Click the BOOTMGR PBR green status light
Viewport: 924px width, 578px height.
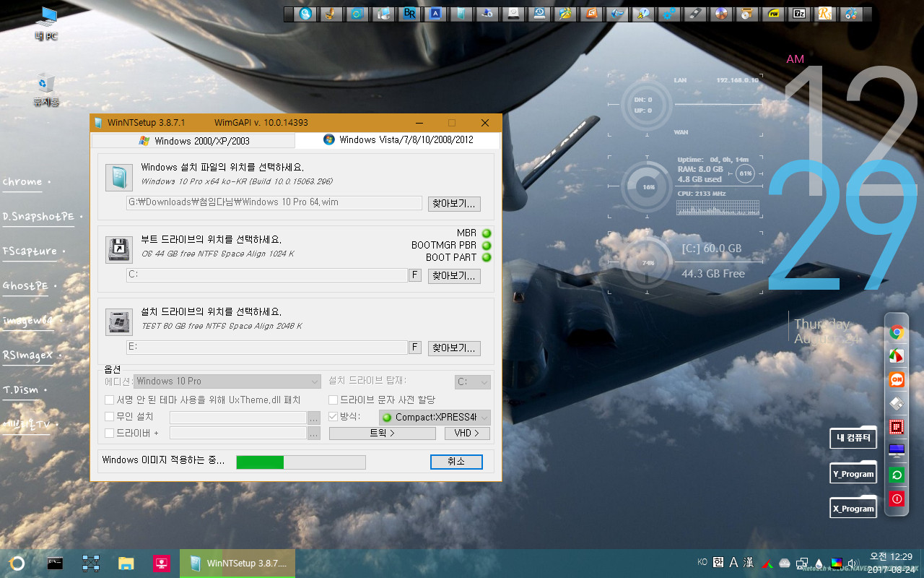[x=487, y=246]
